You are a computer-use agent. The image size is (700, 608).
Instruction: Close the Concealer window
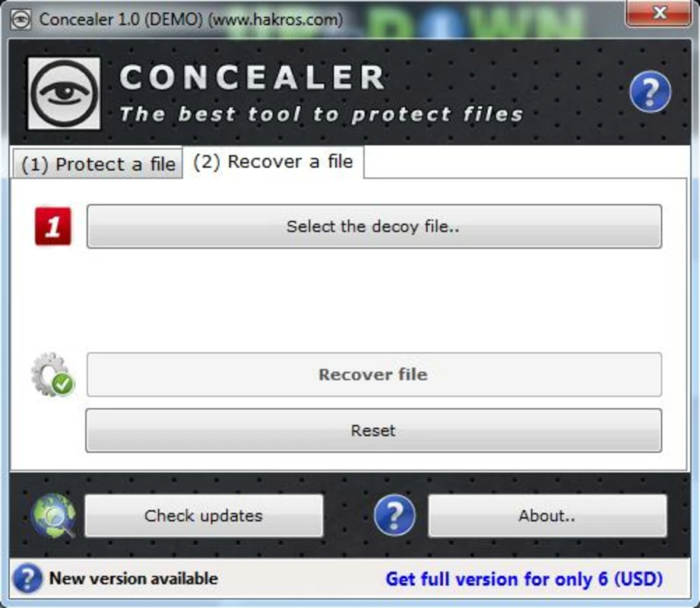[658, 13]
